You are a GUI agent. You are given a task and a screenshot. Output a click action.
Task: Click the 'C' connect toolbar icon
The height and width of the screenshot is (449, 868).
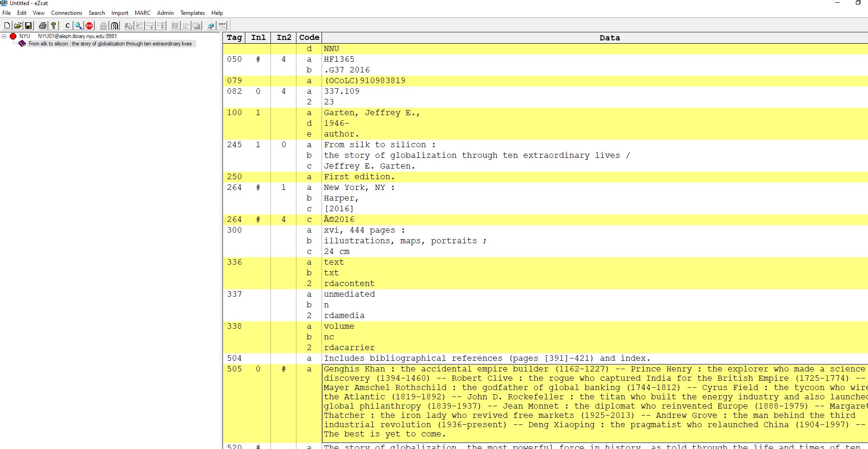click(x=68, y=26)
